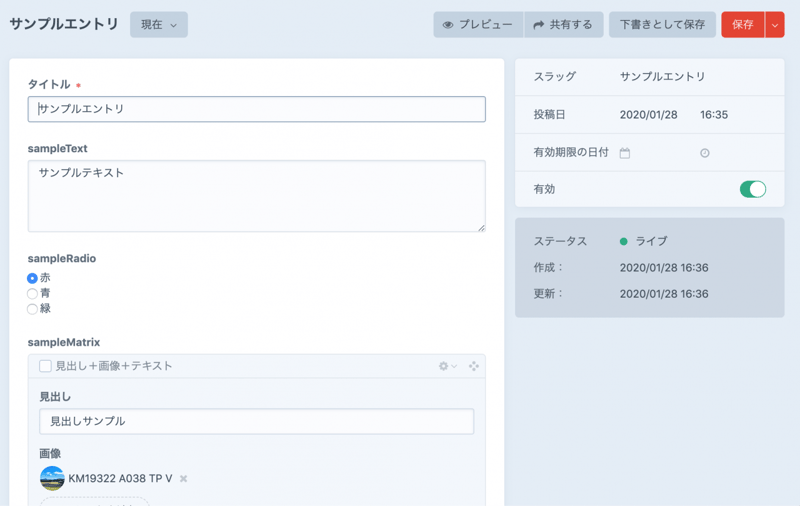Click the share arrow icon on 共有する
This screenshot has height=506, width=800.
tap(539, 25)
